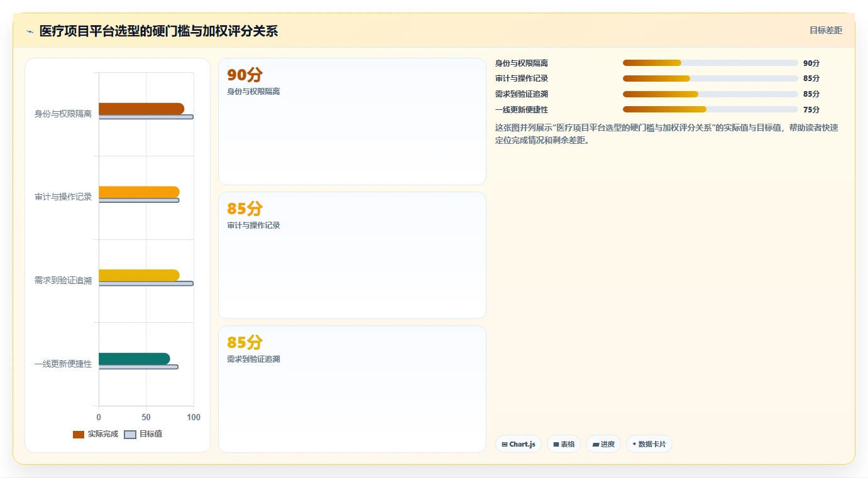Toggle the 实际完成 legend item
The height and width of the screenshot is (478, 868).
[95, 434]
